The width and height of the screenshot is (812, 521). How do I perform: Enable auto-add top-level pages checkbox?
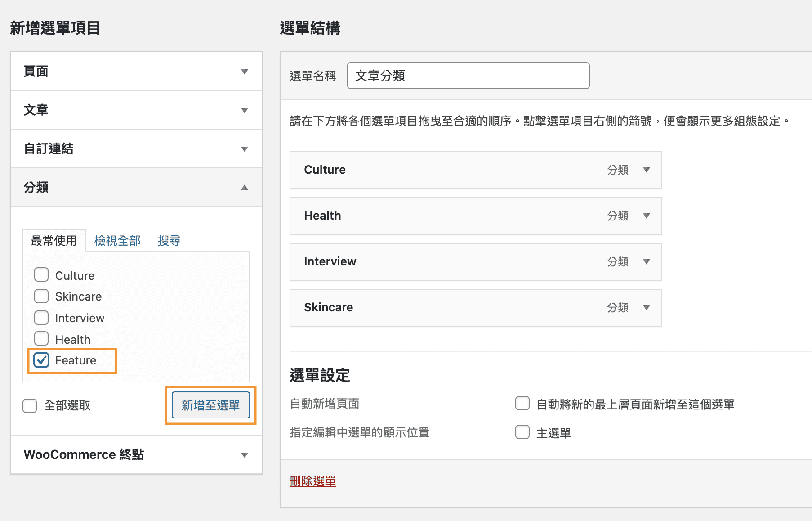tap(522, 404)
